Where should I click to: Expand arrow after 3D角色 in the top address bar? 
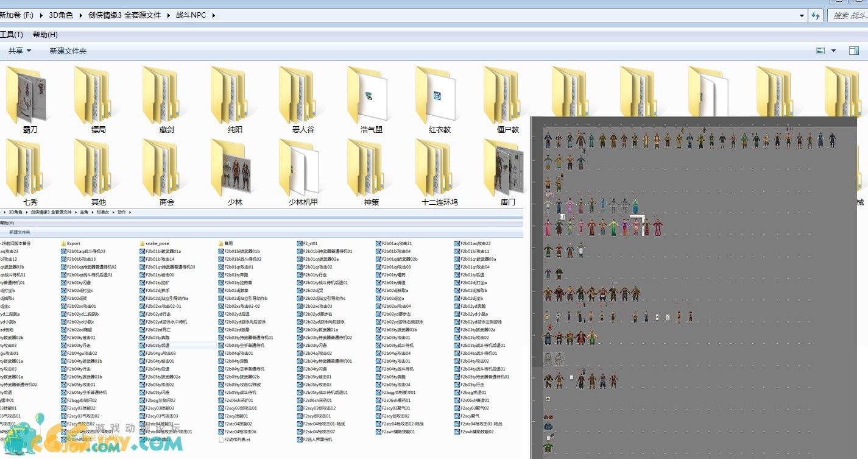[x=80, y=15]
